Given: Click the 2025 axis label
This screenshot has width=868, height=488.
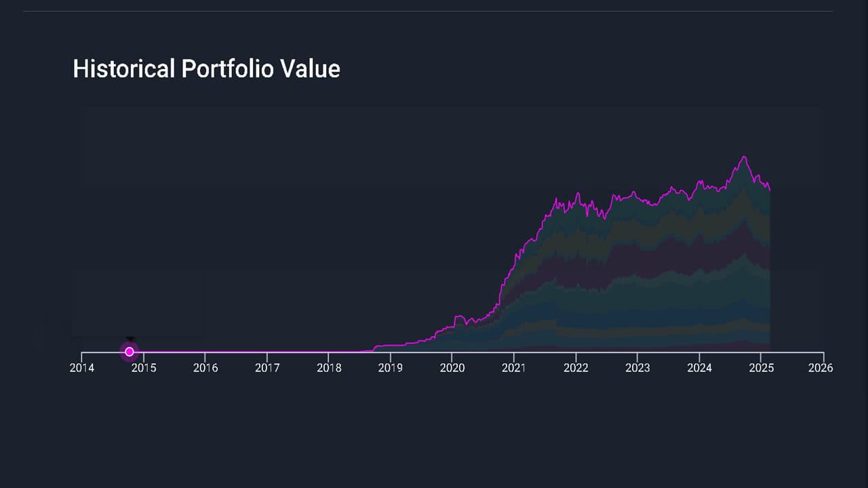Looking at the screenshot, I should [x=761, y=368].
